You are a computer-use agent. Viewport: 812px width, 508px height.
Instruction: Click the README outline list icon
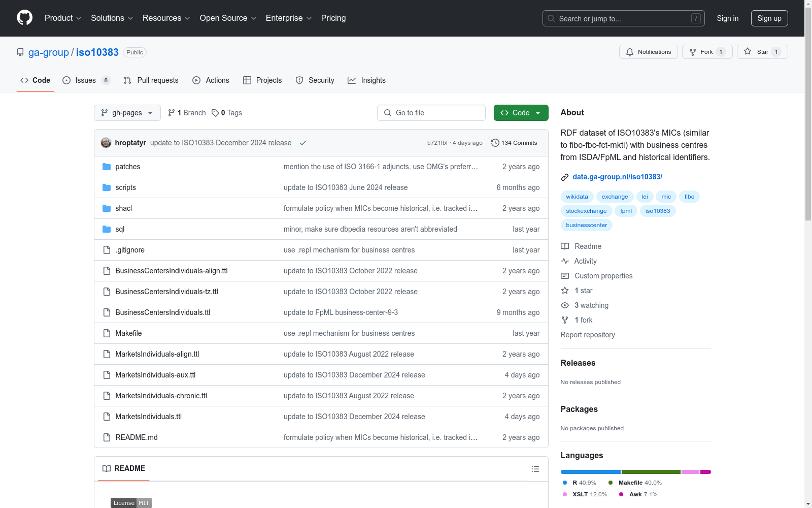[535, 469]
